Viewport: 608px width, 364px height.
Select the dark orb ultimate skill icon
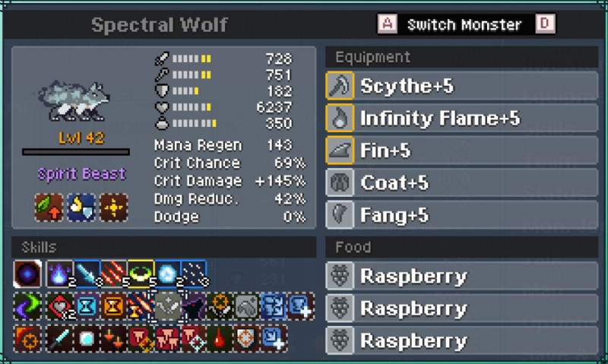click(27, 274)
